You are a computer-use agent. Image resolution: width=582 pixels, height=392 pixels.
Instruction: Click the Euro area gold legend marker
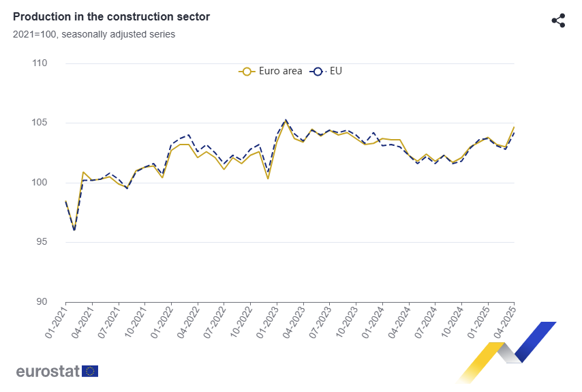(246, 71)
